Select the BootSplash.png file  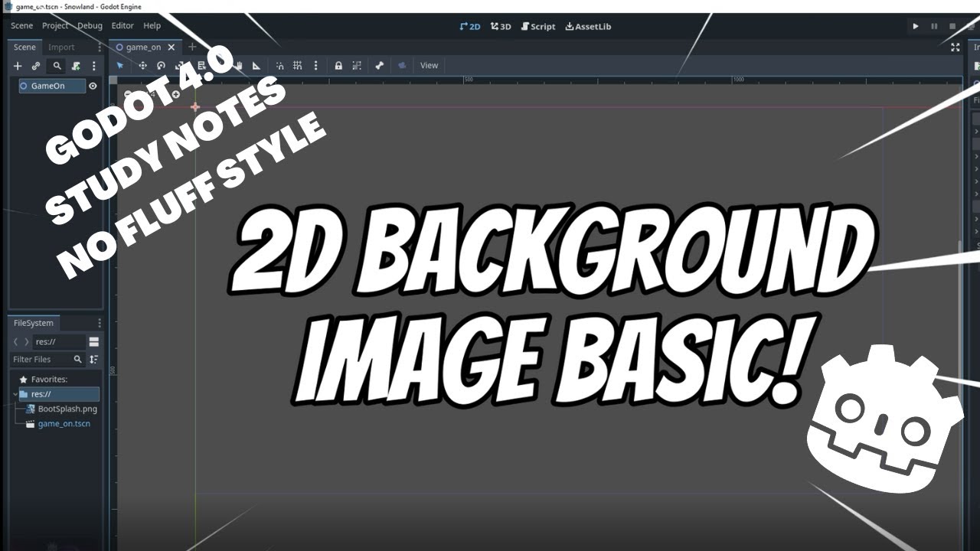[67, 409]
